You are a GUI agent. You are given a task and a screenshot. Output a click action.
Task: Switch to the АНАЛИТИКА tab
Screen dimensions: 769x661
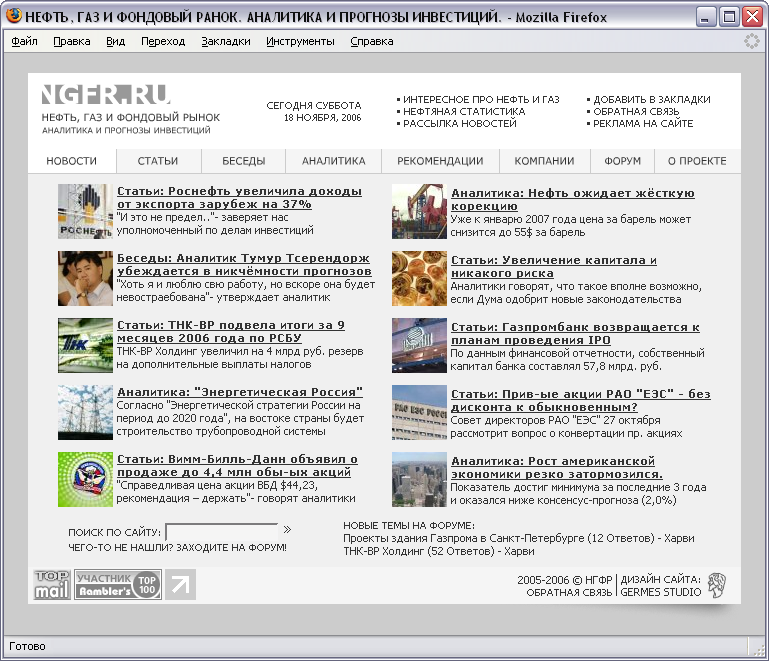(333, 161)
